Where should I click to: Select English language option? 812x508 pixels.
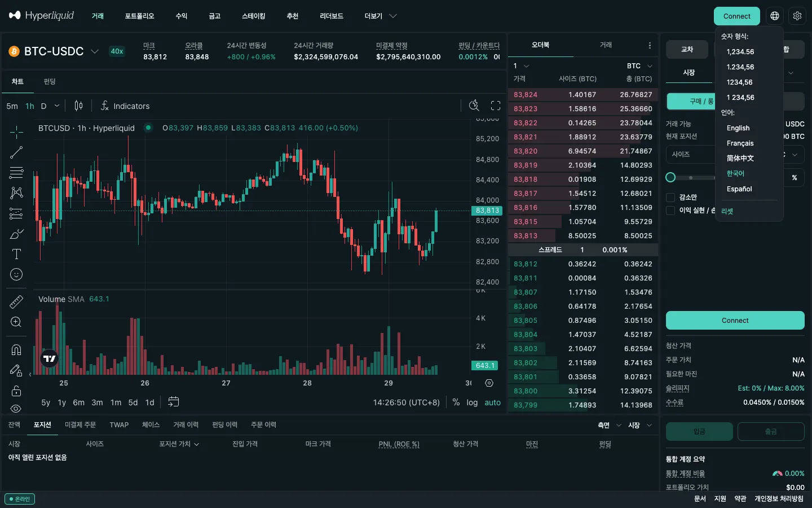click(x=738, y=128)
